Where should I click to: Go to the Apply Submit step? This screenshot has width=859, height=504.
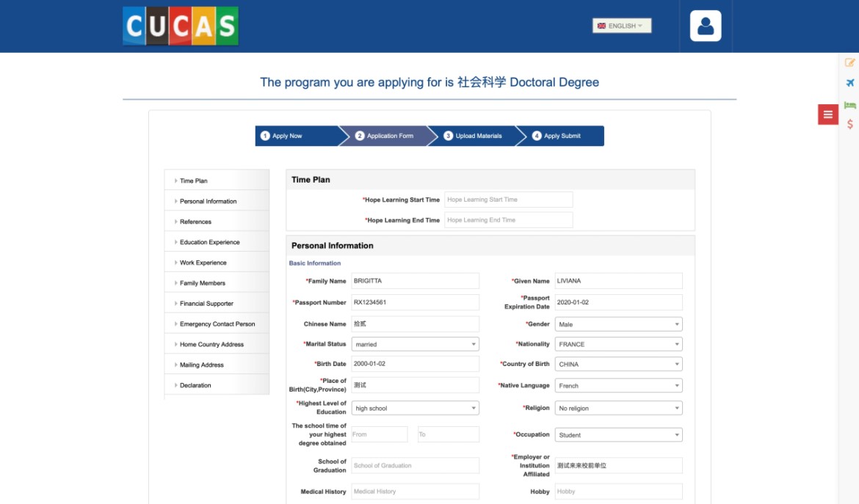[562, 136]
